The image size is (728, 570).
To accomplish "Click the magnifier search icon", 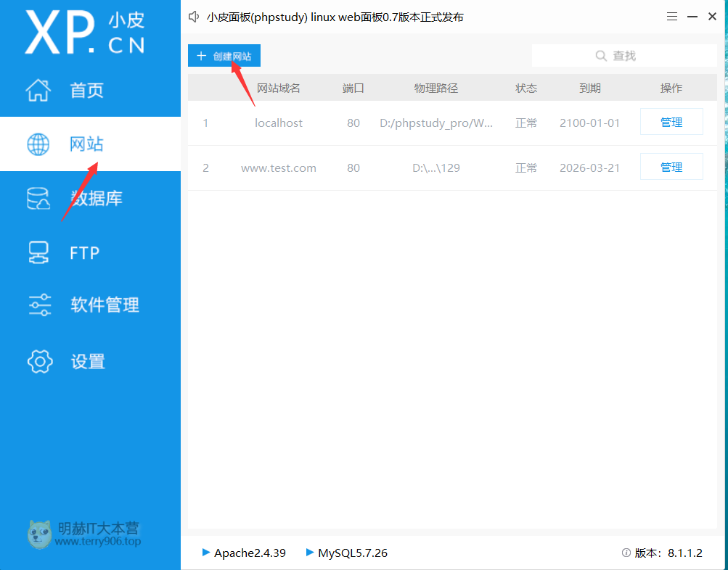I will [601, 56].
